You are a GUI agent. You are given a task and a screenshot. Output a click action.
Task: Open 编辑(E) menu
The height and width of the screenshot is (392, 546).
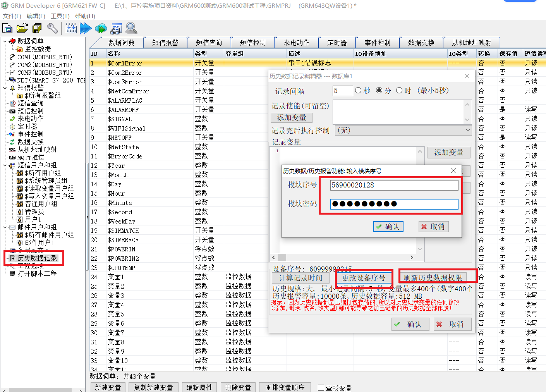point(36,16)
